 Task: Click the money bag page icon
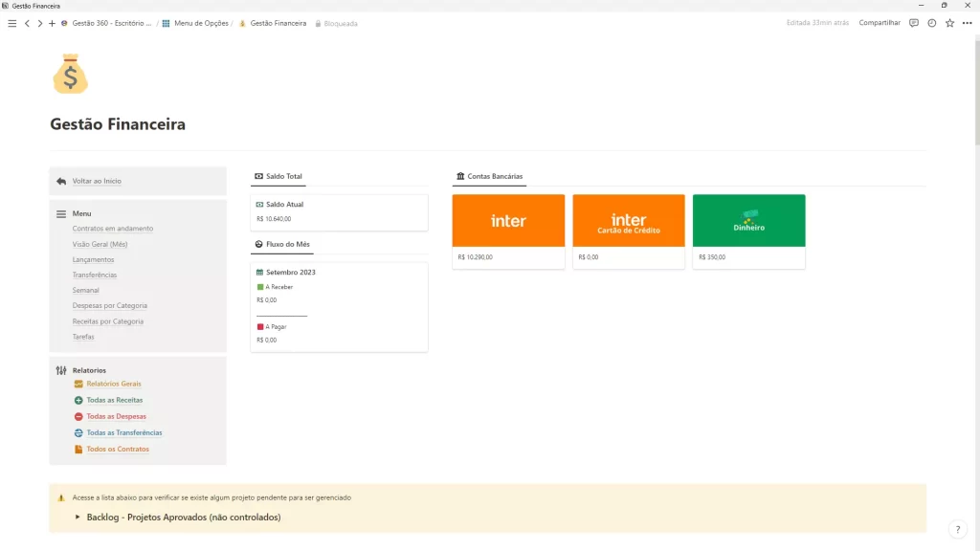point(70,74)
